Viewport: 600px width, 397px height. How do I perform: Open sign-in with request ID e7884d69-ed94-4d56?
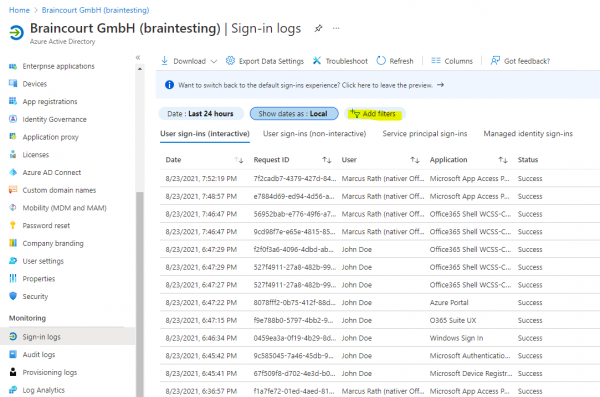pyautogui.click(x=380, y=196)
